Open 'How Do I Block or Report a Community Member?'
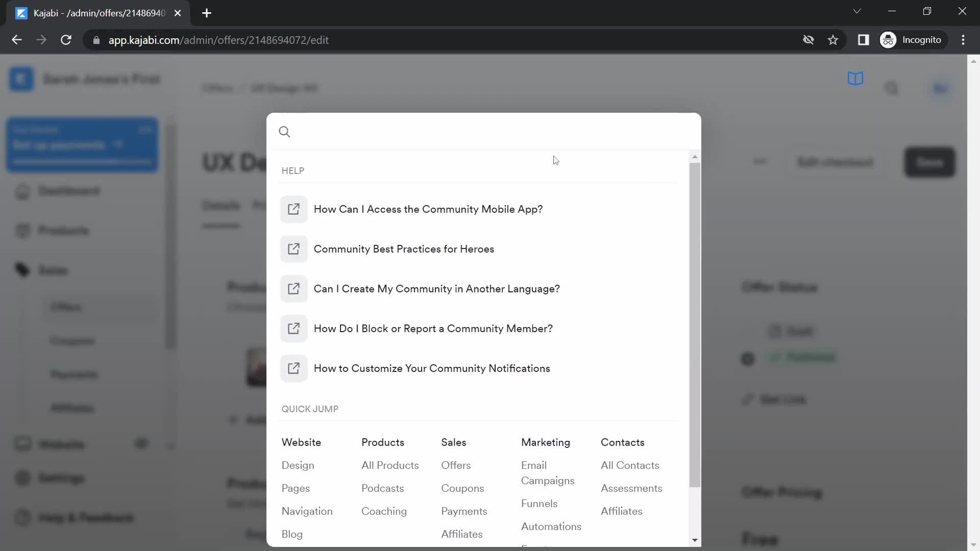Screen dimensions: 980x551 pyautogui.click(x=433, y=329)
